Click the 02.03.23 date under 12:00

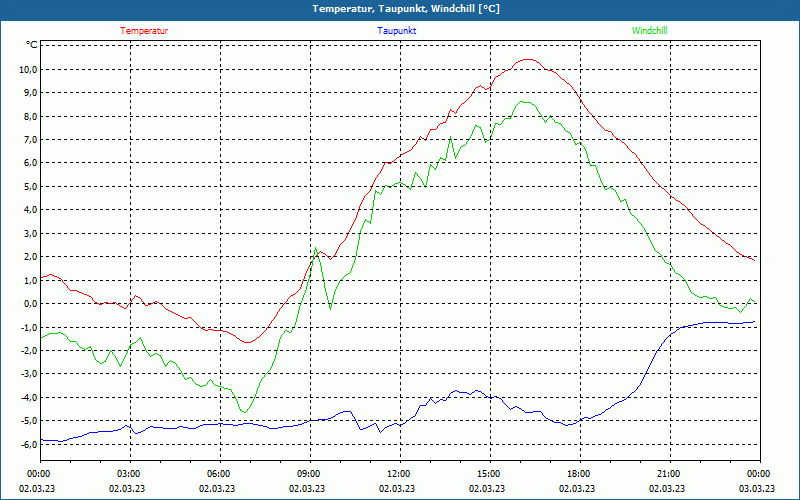coord(397,488)
